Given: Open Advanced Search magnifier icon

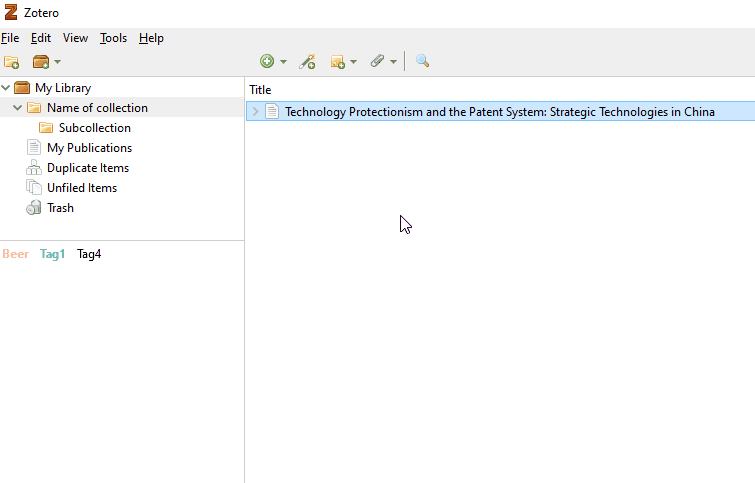Looking at the screenshot, I should click(x=422, y=61).
